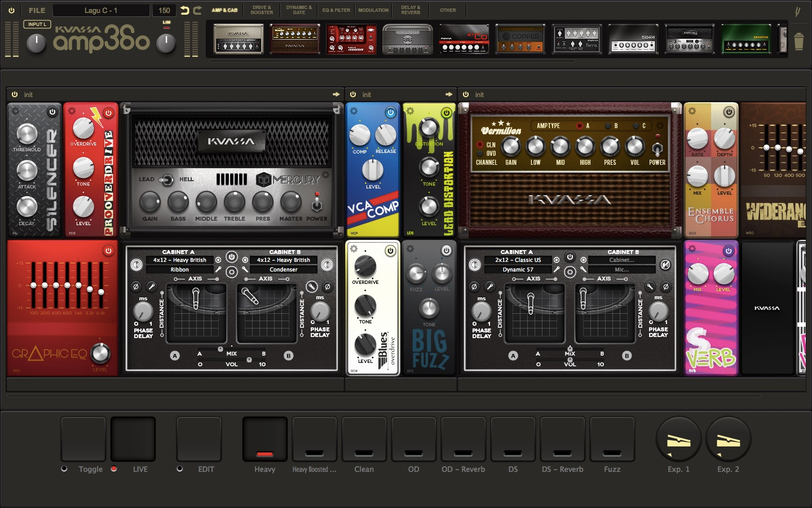This screenshot has height=508, width=812.
Task: Open the FILE menu
Action: [37, 10]
